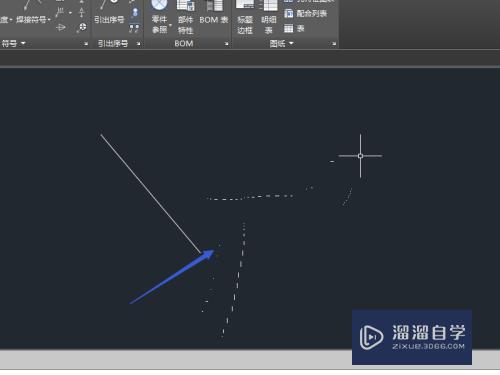Screen dimensions: 500x375
Task: Click the 表 table tool
Action: tap(294, 29)
